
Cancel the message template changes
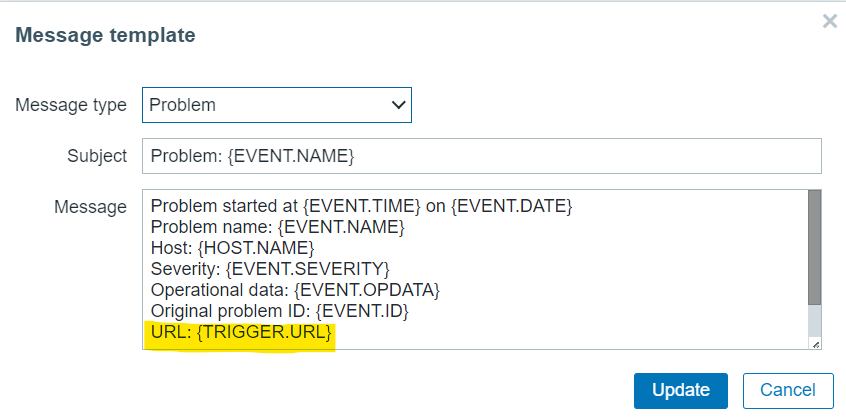788,390
